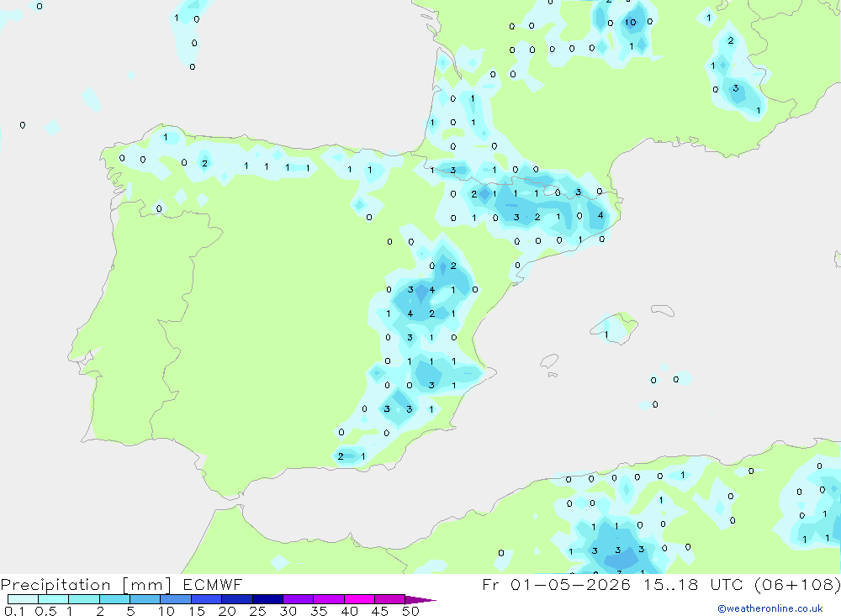Image resolution: width=841 pixels, height=616 pixels.
Task: Click the 10–15 mm blue legend swatch
Action: (x=176, y=599)
